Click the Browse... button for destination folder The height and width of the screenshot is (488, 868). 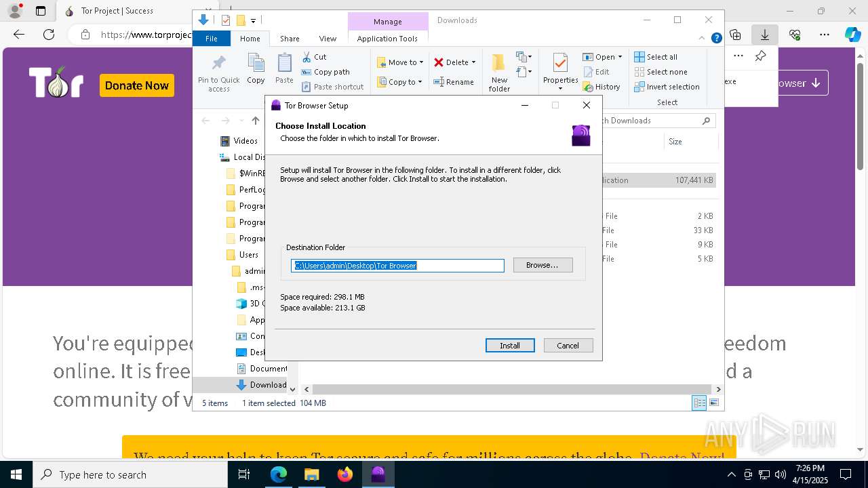point(542,265)
